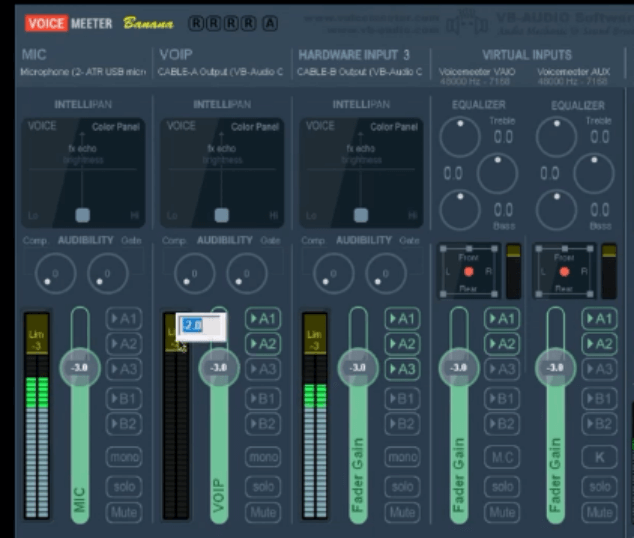Click the M.C button on VAIO strip
634x538 pixels.
(502, 457)
